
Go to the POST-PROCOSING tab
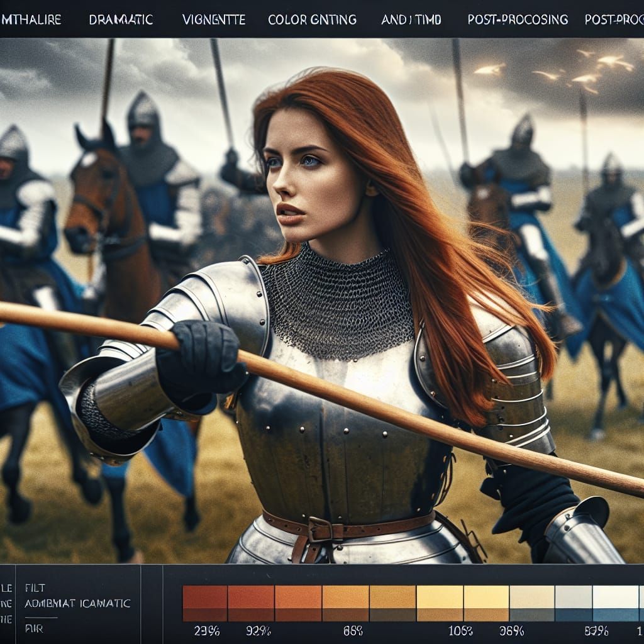[518, 19]
